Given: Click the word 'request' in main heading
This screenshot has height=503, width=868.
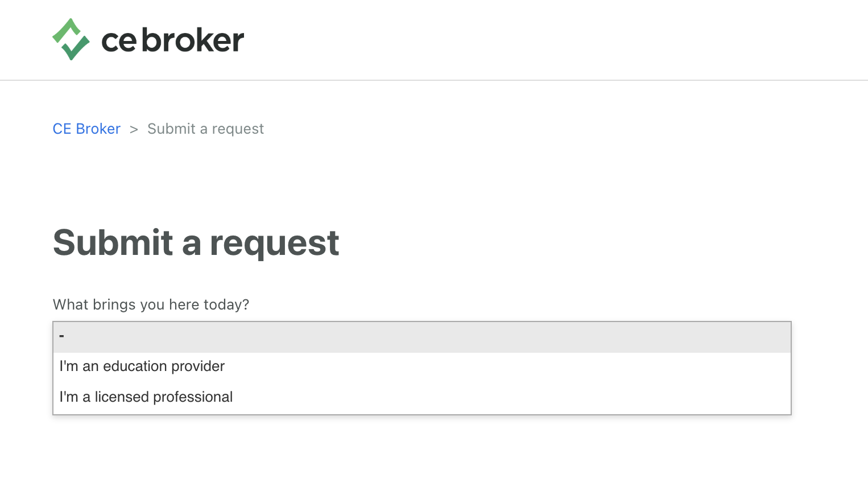Looking at the screenshot, I should [x=274, y=246].
